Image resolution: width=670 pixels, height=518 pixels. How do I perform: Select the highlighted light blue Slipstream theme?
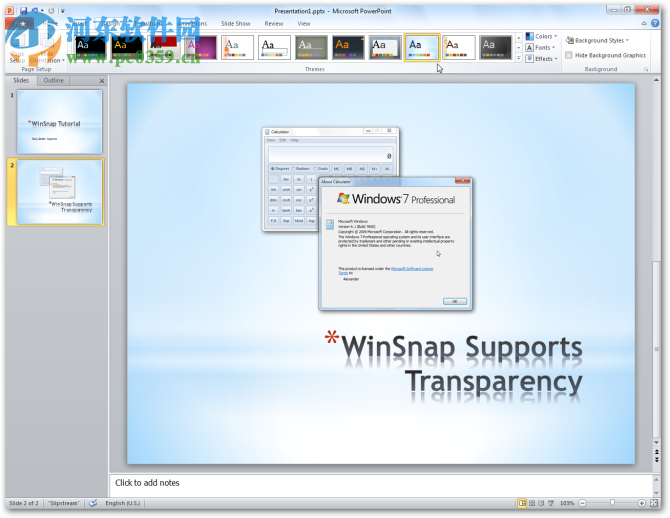(422, 47)
